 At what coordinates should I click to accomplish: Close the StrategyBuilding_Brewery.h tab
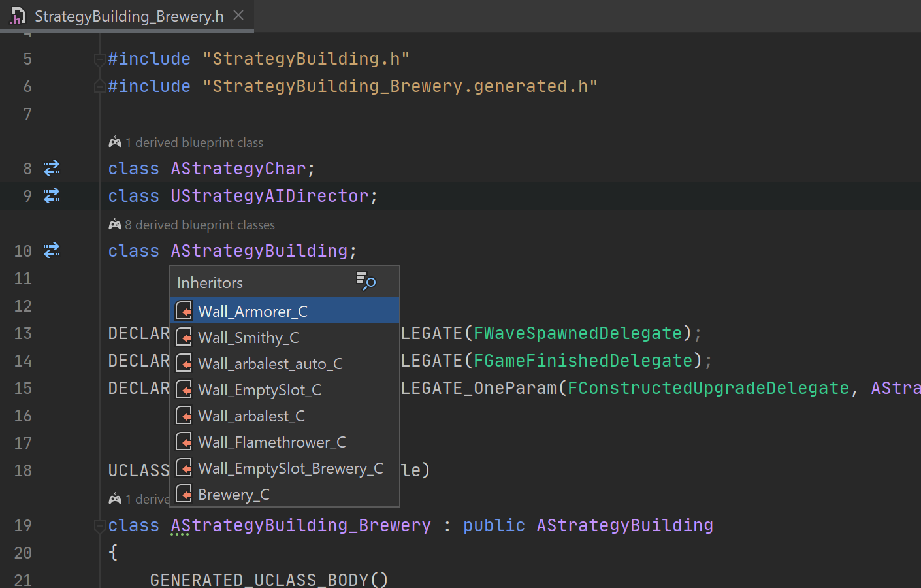click(238, 15)
